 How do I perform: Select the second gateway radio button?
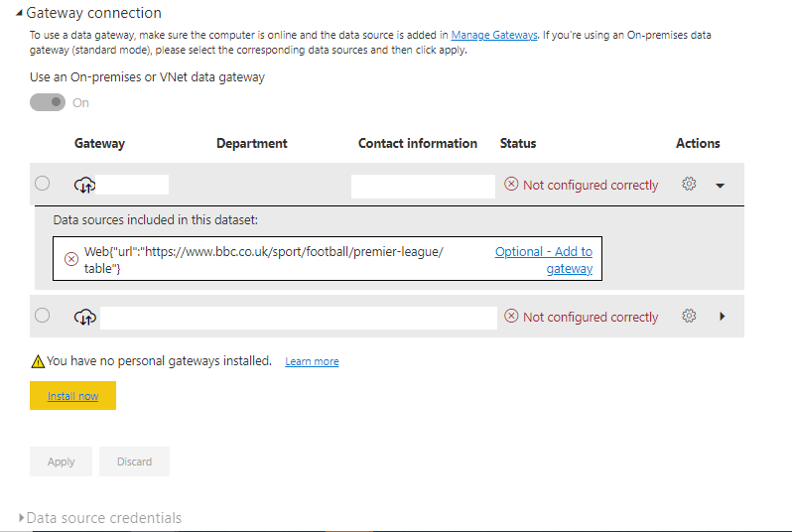tap(43, 316)
